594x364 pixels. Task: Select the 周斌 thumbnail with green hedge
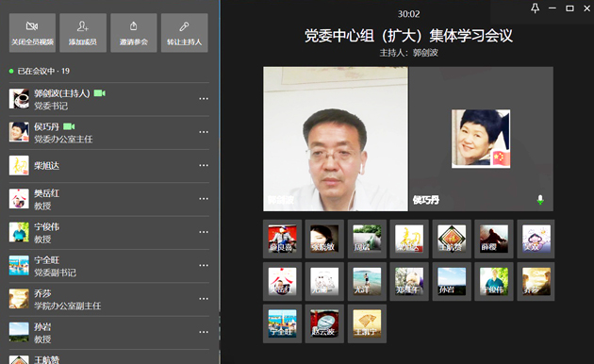[367, 239]
